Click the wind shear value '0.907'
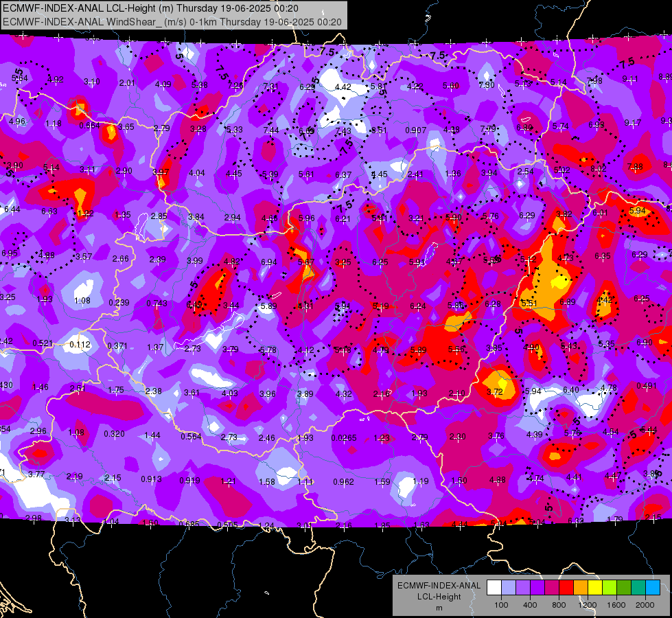 tap(416, 130)
